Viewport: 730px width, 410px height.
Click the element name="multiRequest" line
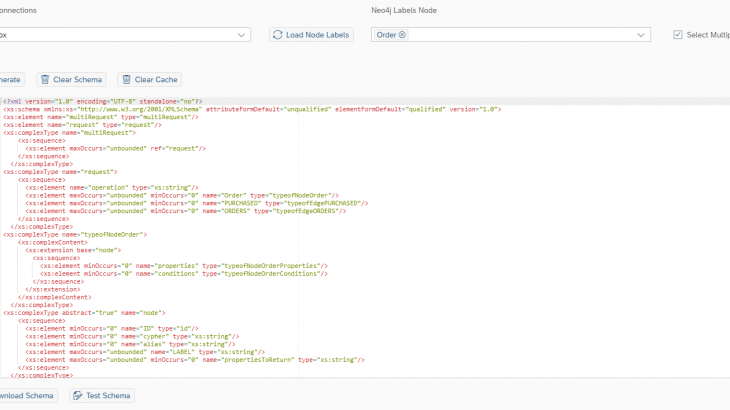coord(101,117)
